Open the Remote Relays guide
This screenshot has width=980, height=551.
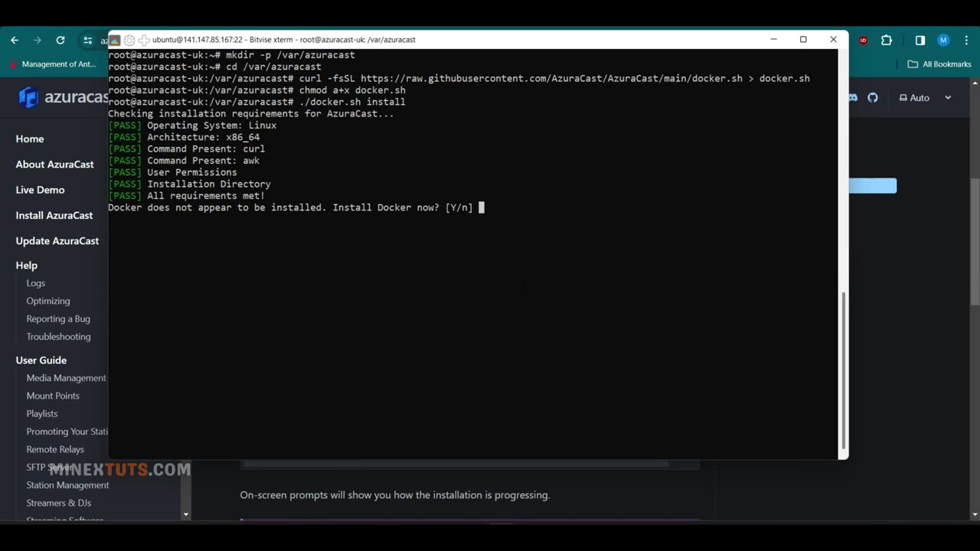click(x=54, y=449)
